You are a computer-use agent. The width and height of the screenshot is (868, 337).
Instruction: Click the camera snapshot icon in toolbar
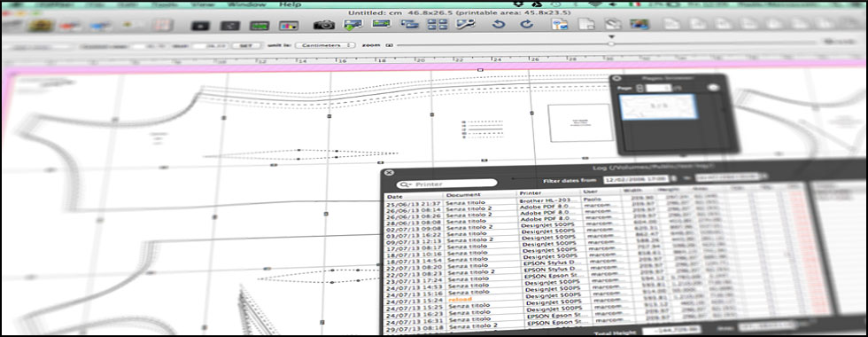click(x=324, y=25)
